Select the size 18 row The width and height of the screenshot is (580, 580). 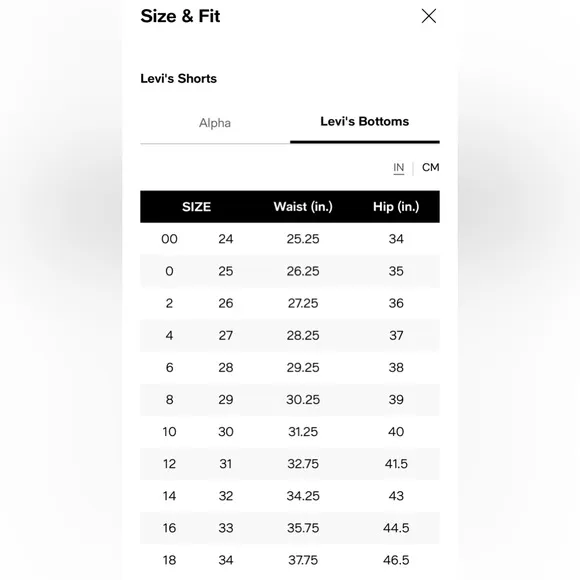coord(290,560)
